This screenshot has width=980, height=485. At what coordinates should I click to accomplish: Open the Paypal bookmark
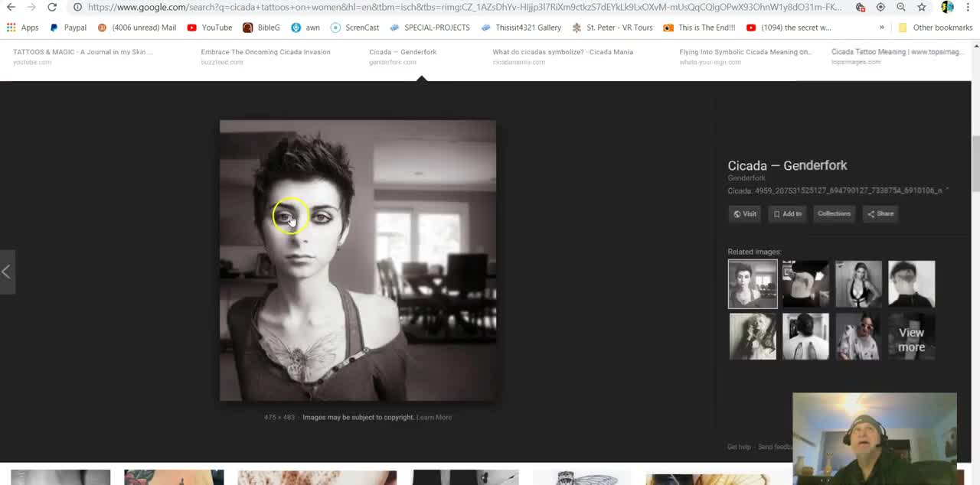point(67,28)
